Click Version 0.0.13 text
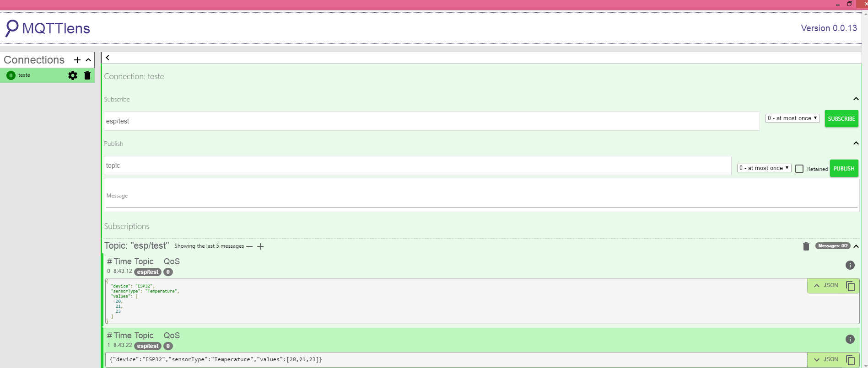This screenshot has width=868, height=368. click(829, 28)
